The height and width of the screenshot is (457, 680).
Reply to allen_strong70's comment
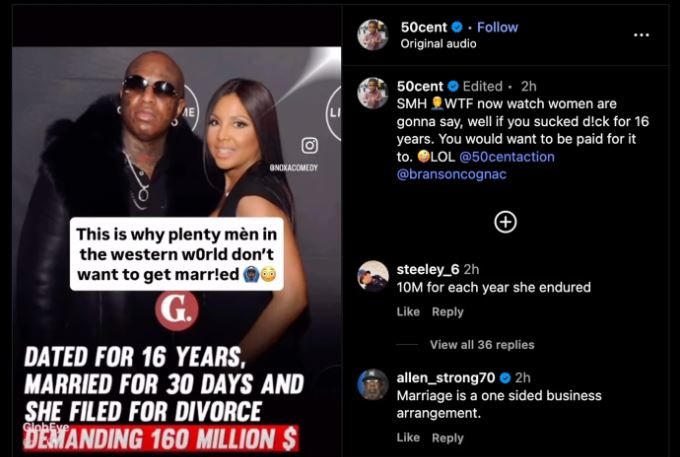coord(448,438)
